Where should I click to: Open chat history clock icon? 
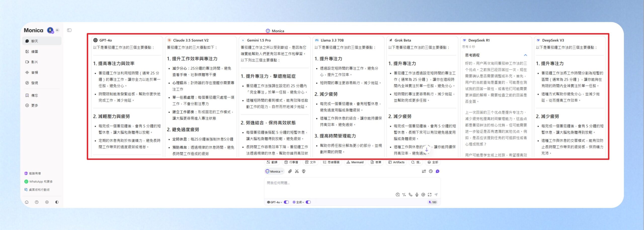click(431, 171)
